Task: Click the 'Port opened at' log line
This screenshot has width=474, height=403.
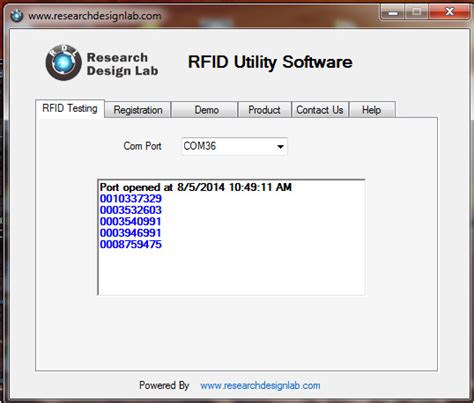Action: coord(196,187)
